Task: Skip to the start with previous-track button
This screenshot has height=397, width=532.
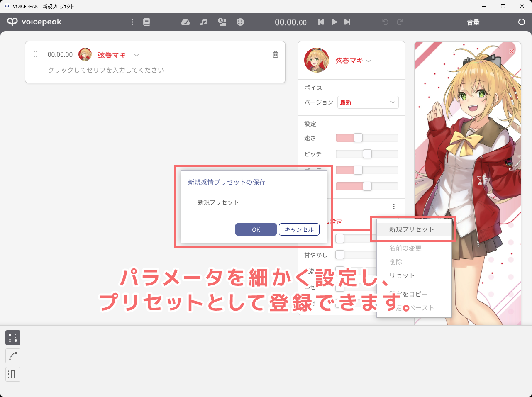Action: [321, 22]
